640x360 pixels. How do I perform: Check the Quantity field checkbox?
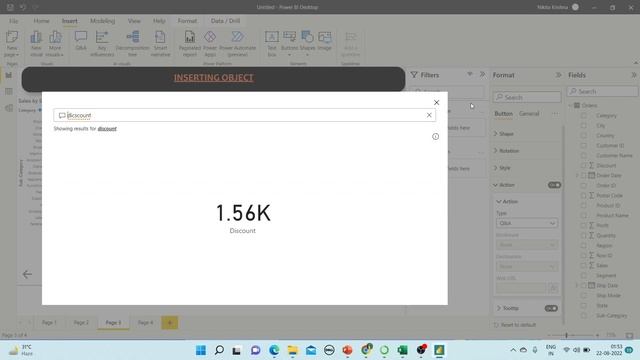tap(584, 236)
